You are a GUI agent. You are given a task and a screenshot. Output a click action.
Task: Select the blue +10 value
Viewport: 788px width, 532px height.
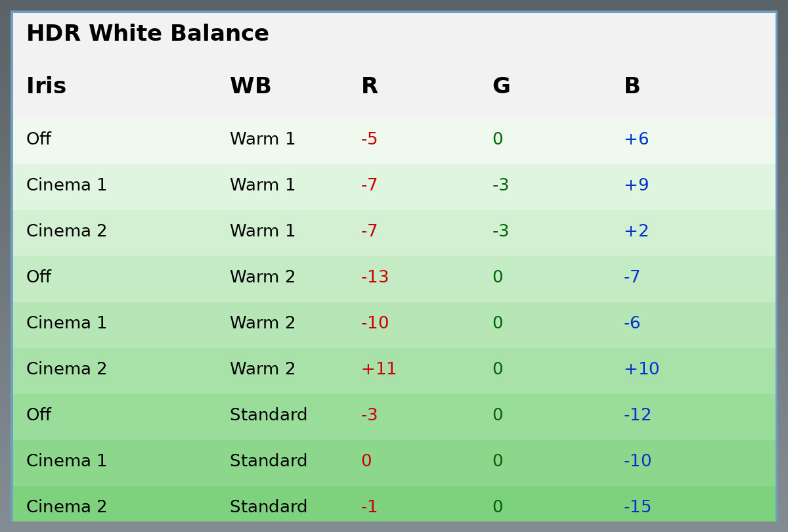tap(641, 370)
